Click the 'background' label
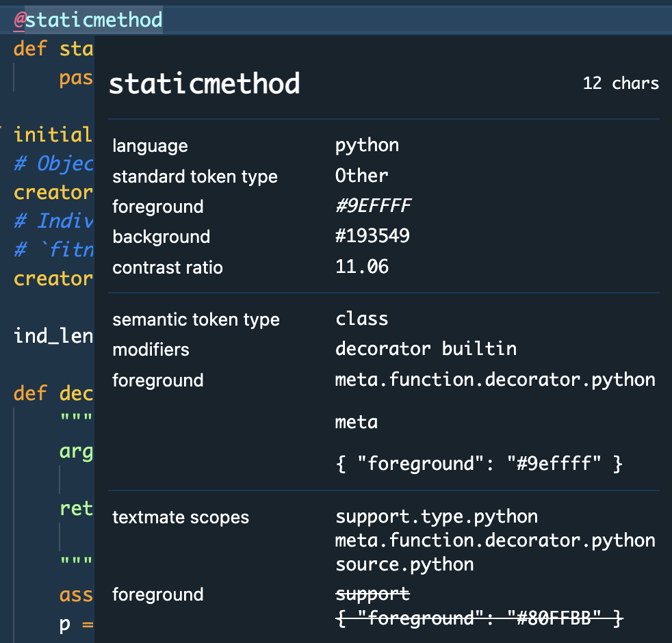672x643 pixels. [x=161, y=237]
